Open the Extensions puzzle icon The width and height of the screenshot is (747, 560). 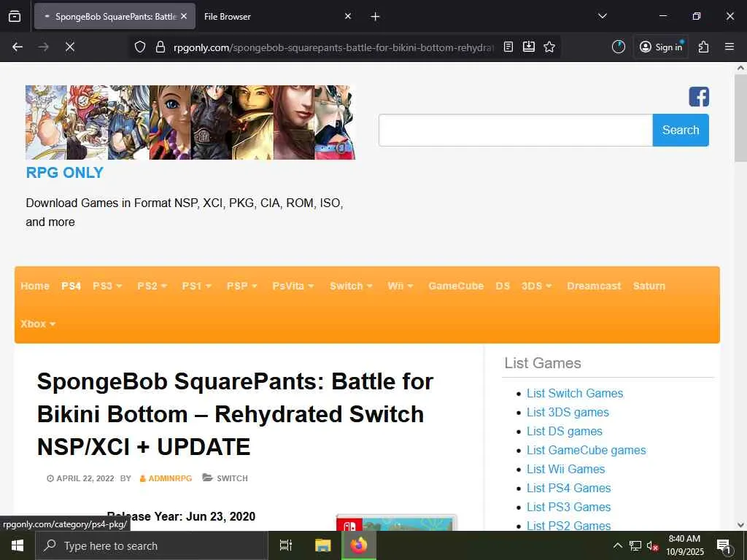[704, 47]
